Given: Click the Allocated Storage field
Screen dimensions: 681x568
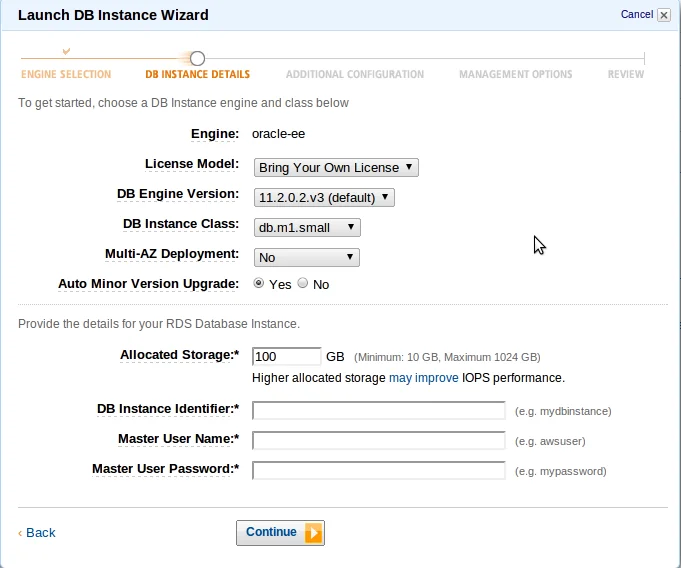Looking at the screenshot, I should pyautogui.click(x=287, y=357).
